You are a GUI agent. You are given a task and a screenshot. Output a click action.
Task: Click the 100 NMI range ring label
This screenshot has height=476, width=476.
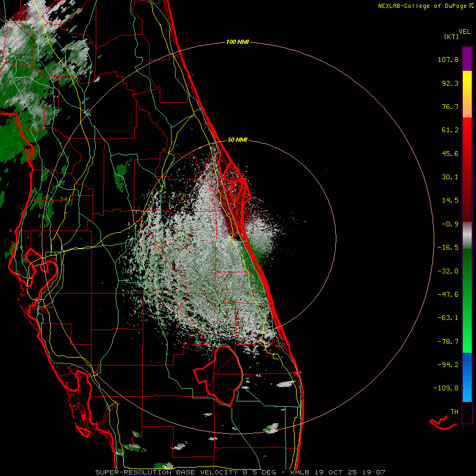(237, 42)
